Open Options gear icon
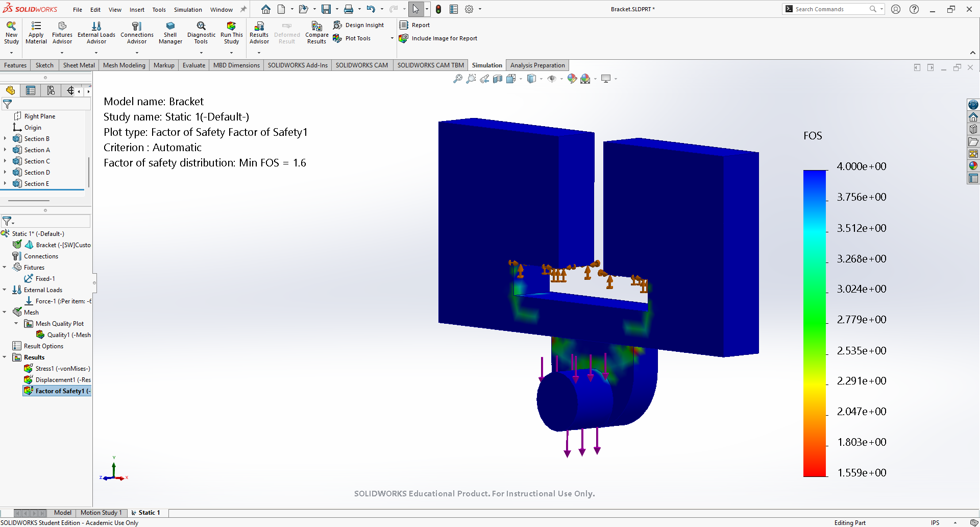Viewport: 980px width, 527px height. tap(469, 9)
